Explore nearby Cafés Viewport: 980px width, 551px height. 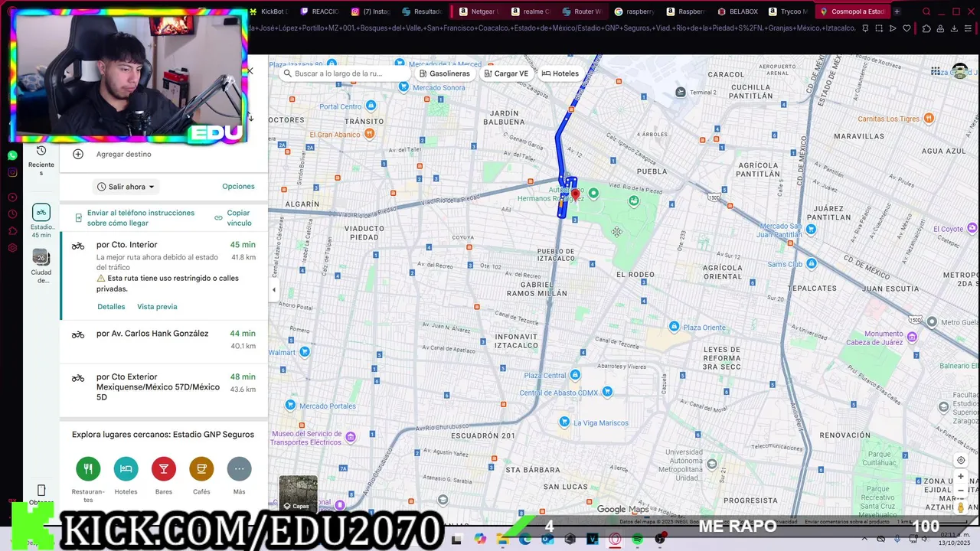[x=201, y=468]
